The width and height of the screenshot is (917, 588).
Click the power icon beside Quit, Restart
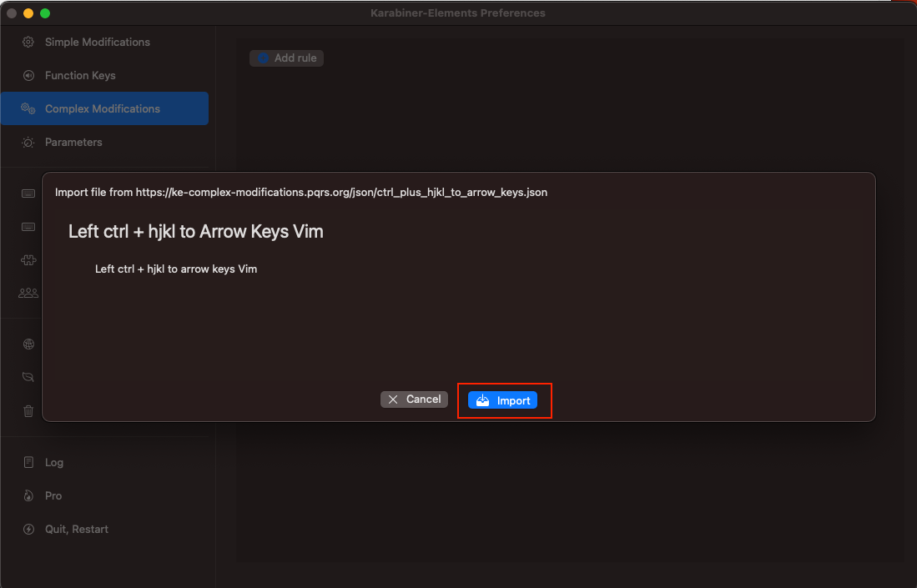point(28,529)
